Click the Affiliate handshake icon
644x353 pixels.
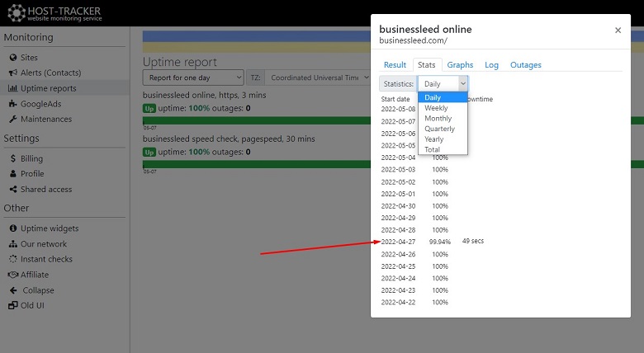(13, 275)
